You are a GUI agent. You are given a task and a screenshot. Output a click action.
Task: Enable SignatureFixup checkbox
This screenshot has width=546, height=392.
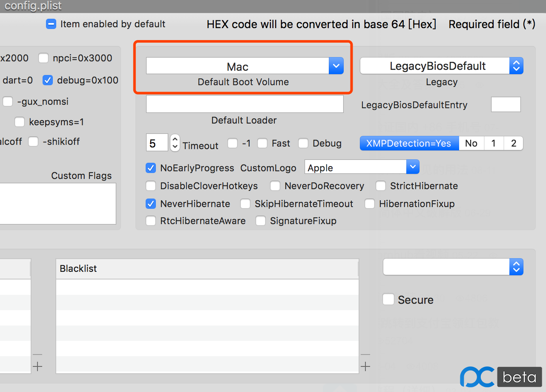(x=261, y=221)
